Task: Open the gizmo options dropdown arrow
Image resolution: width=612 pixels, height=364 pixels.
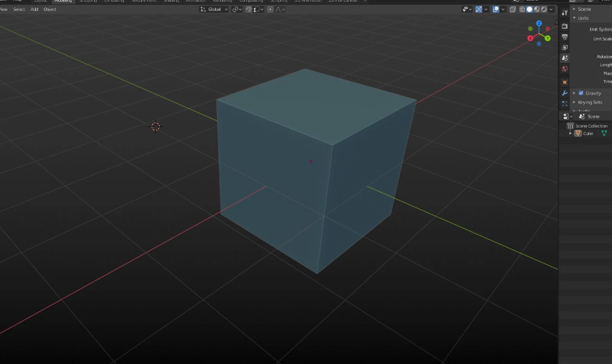Action: (x=486, y=9)
